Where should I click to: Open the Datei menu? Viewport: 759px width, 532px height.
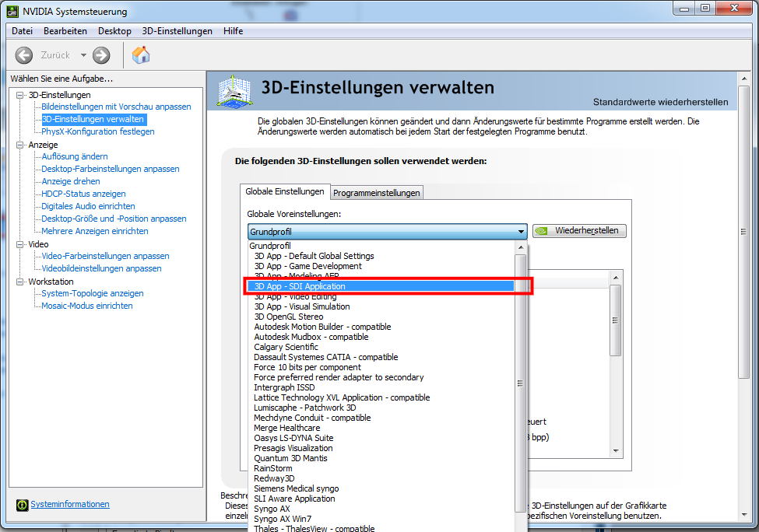(23, 31)
